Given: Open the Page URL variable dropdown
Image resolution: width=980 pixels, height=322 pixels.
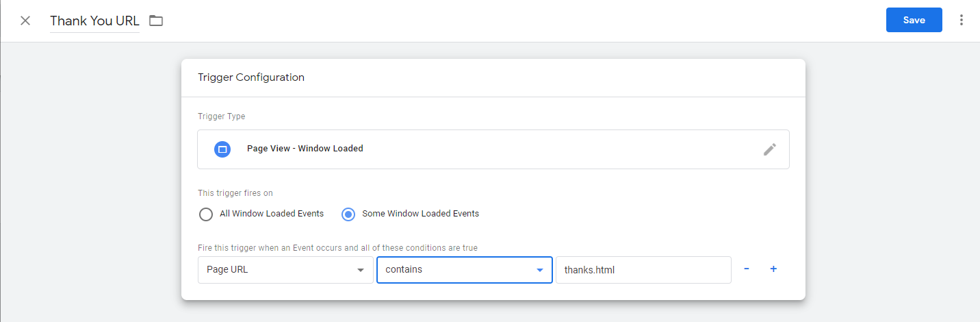Looking at the screenshot, I should (x=285, y=270).
